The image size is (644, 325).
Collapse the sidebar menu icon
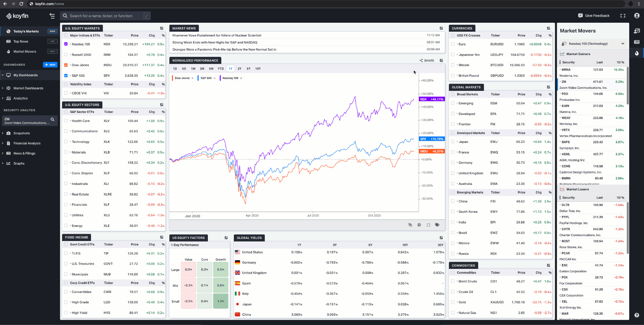click(x=52, y=16)
